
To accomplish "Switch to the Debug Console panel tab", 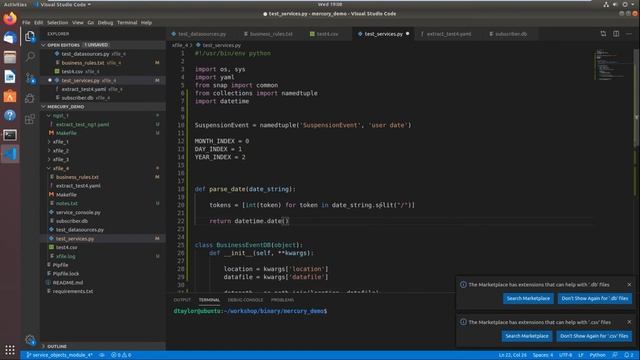I will pos(245,300).
